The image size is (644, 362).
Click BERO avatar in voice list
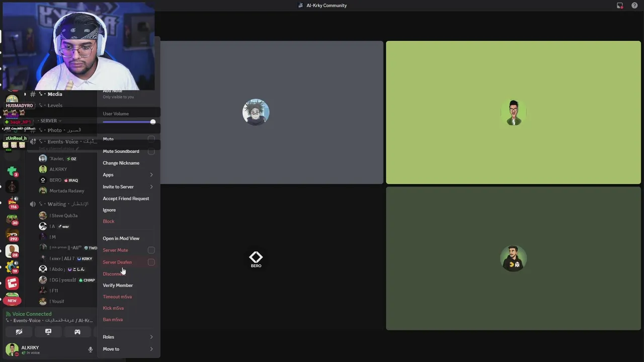43,180
